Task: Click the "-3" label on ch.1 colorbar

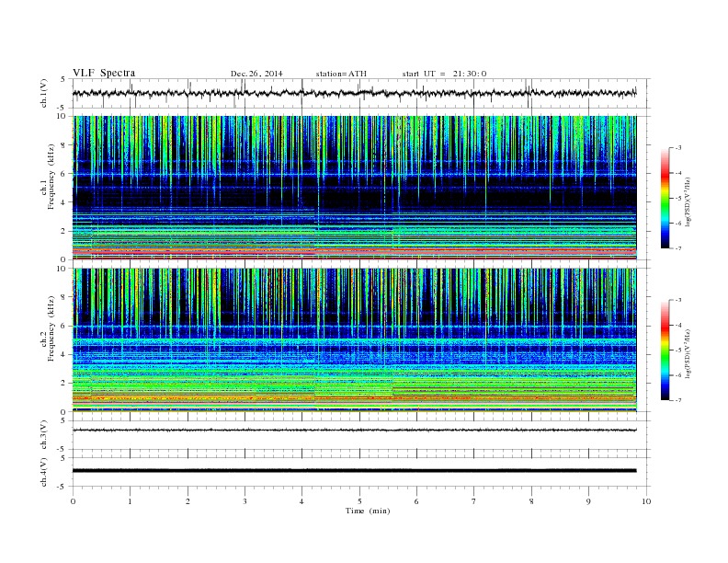Action: tap(677, 148)
